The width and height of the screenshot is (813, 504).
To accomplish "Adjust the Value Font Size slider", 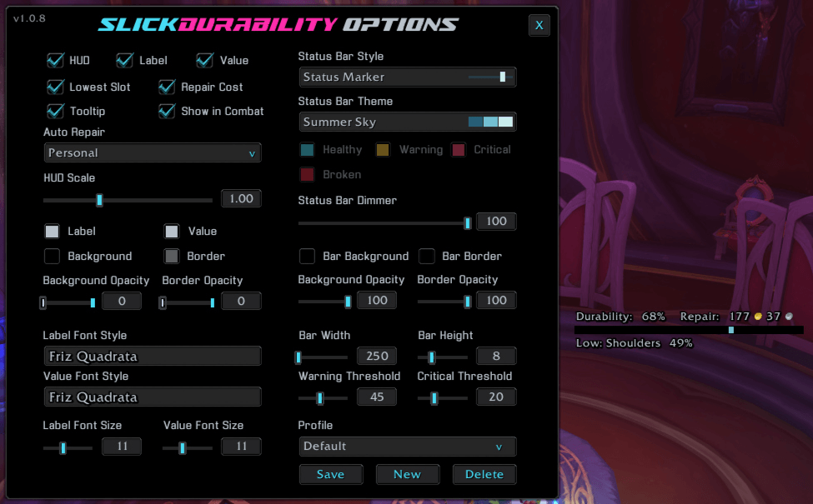I will 187,447.
